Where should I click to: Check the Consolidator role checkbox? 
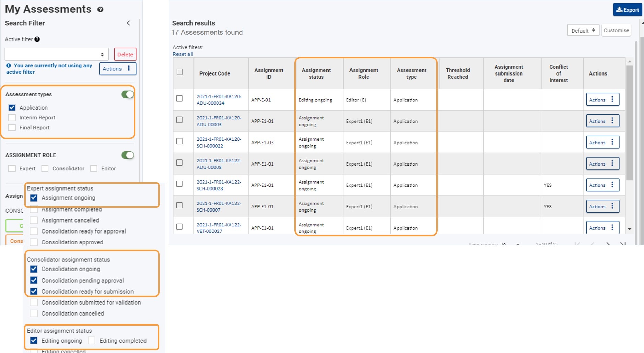coord(45,168)
